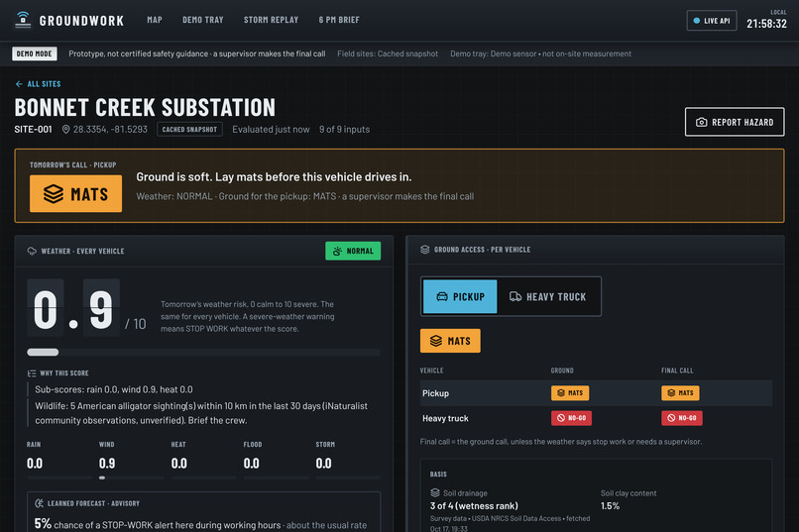Click the '9 of 9 inputs' text

344,130
